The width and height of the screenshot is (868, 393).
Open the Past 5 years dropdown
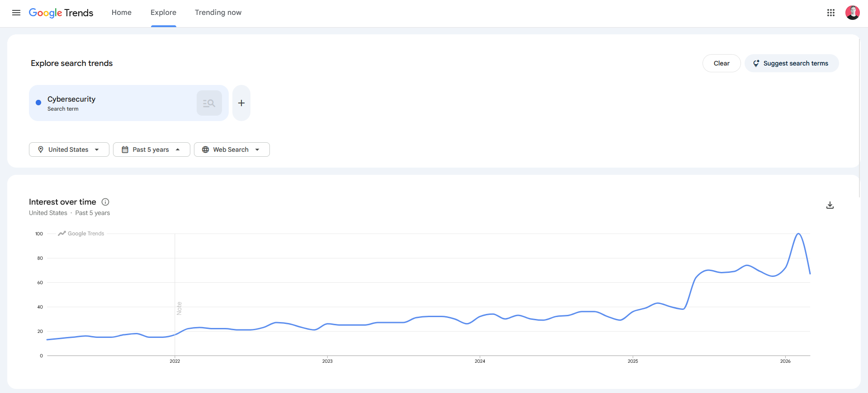point(151,150)
